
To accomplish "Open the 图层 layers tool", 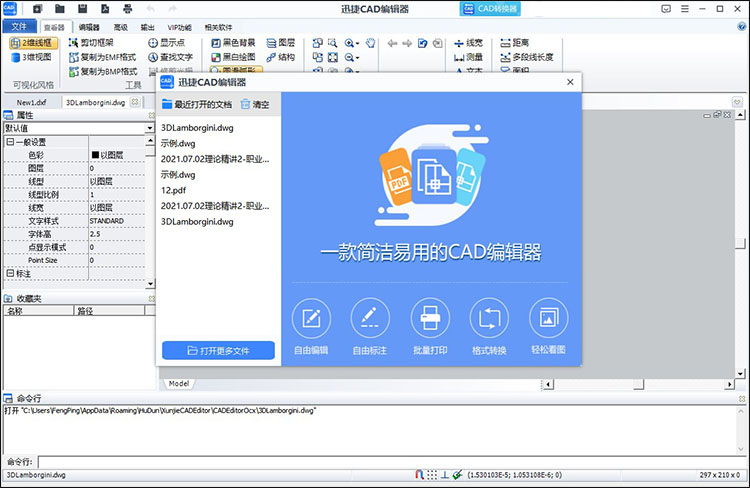I will click(281, 43).
